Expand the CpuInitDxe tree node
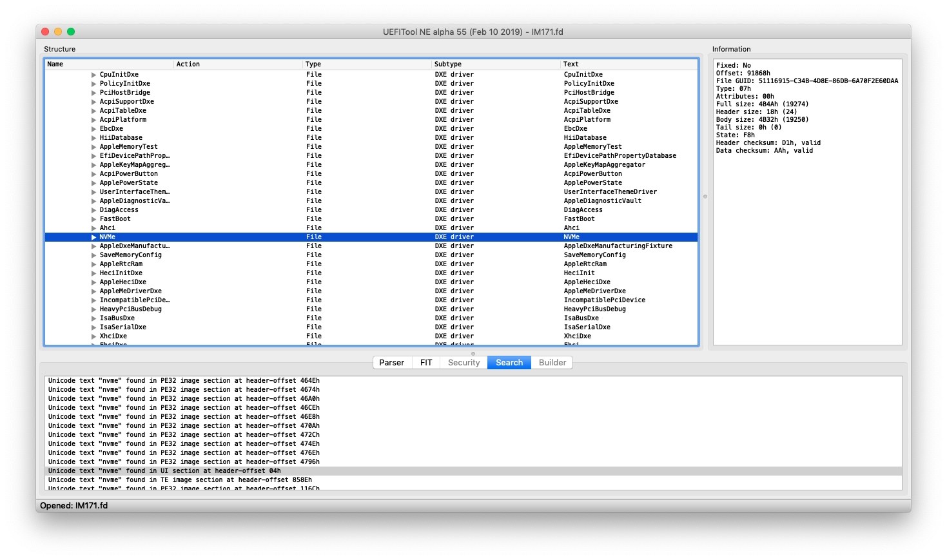 (x=93, y=74)
